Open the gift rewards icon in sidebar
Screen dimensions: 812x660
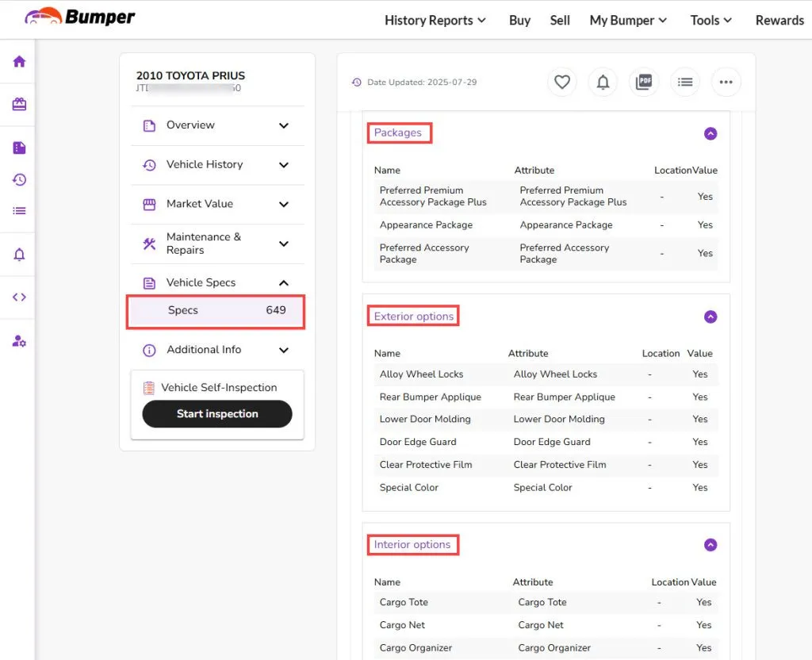(x=19, y=104)
